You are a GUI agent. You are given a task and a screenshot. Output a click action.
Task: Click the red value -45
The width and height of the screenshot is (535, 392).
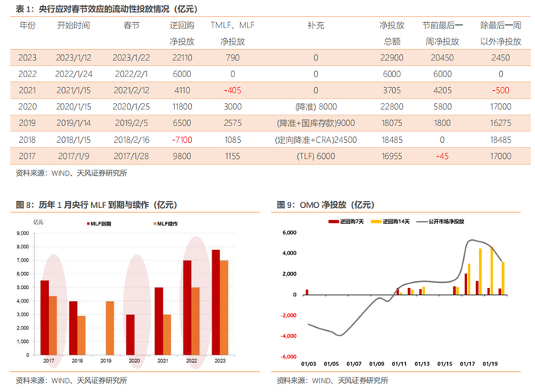point(443,156)
